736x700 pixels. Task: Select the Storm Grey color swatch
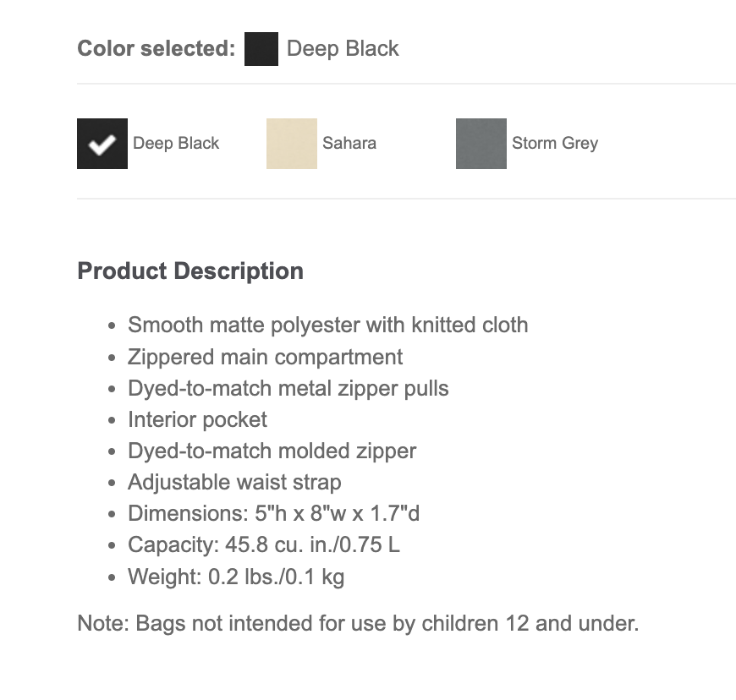(481, 143)
